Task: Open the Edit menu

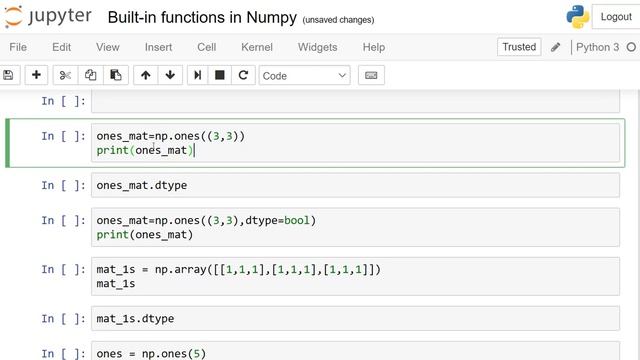Action: click(x=62, y=47)
